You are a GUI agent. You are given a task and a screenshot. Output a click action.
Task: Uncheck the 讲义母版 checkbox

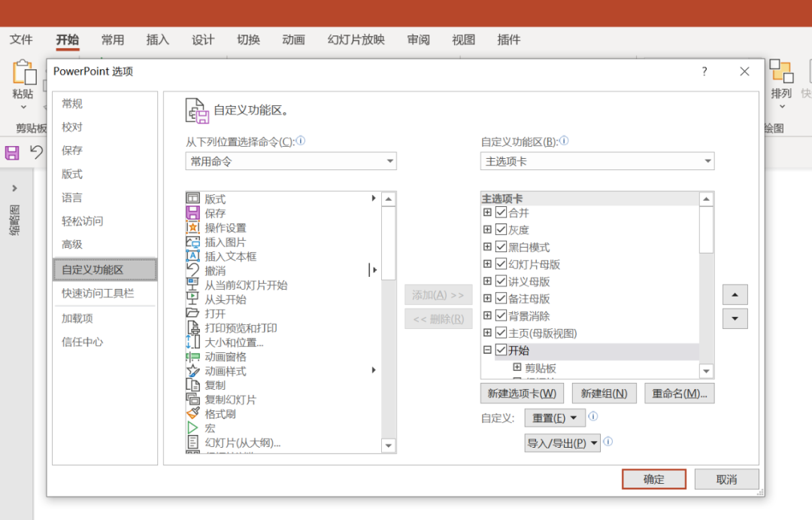pos(501,281)
